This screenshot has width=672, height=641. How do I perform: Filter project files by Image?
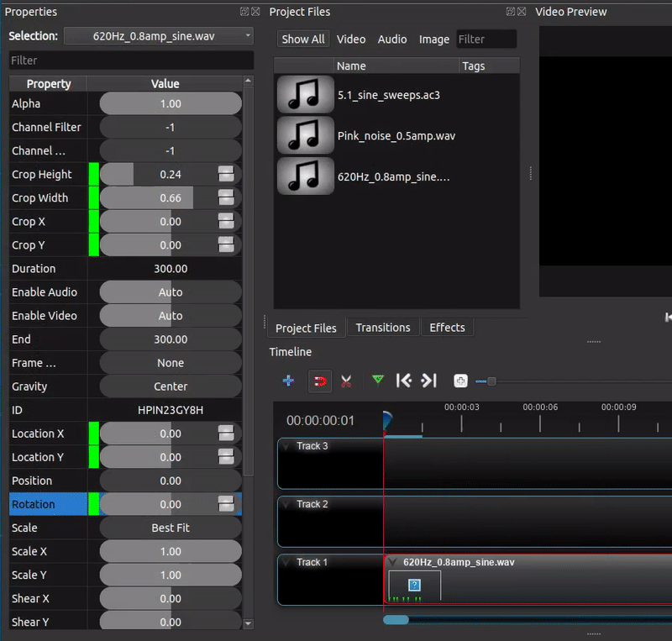pyautogui.click(x=434, y=39)
